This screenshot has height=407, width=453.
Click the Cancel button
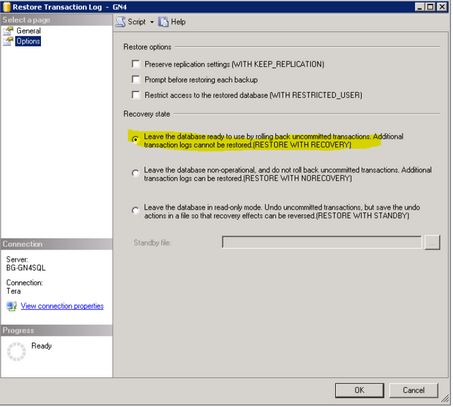(x=413, y=390)
